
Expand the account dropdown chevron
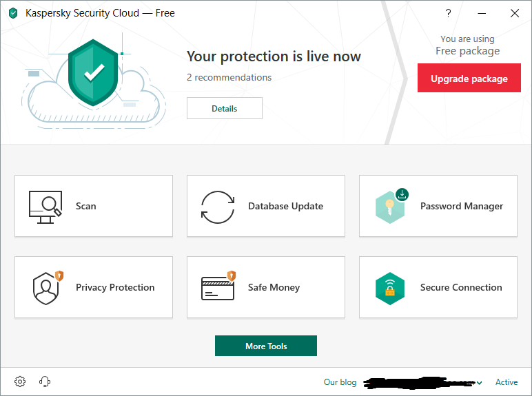479,382
